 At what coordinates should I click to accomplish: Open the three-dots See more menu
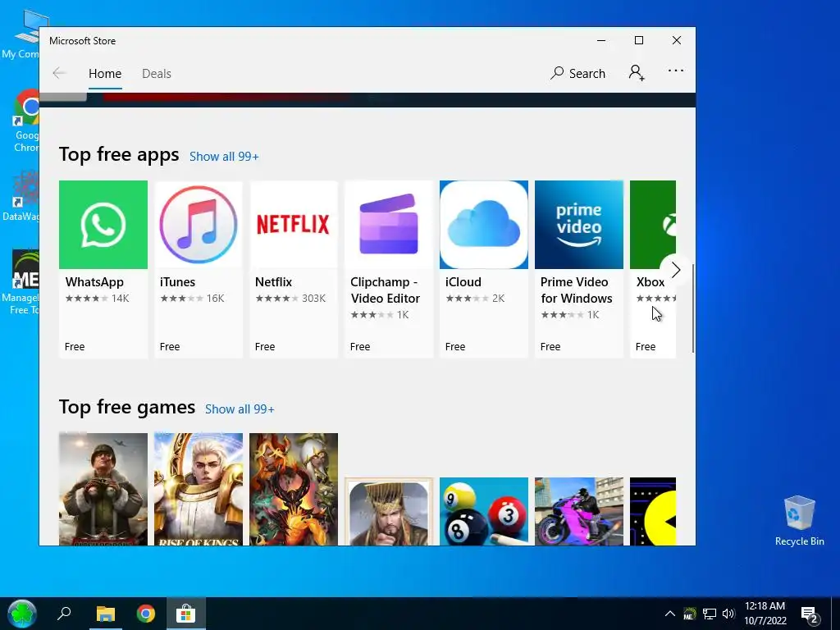coord(676,71)
